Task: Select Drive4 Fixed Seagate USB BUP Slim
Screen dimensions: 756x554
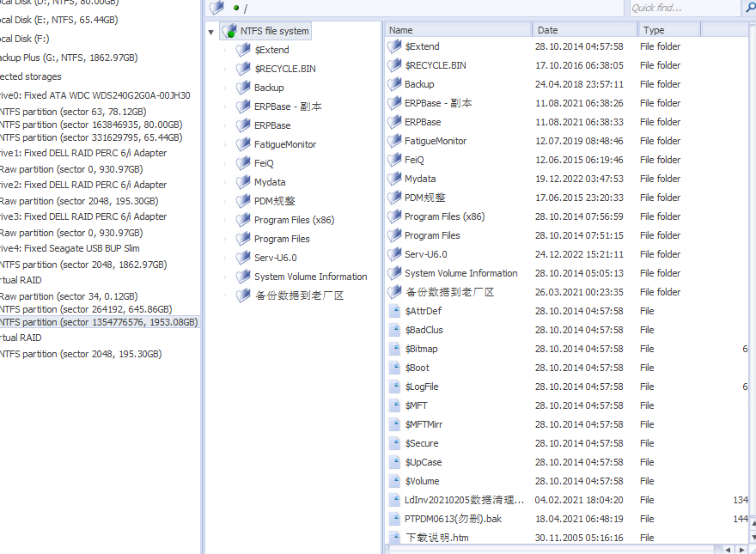Action: pos(70,248)
